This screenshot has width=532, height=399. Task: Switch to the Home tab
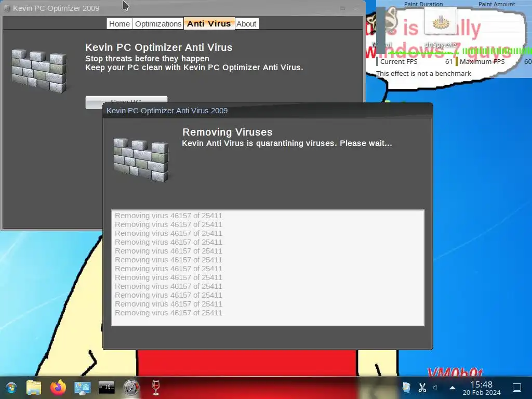119,24
